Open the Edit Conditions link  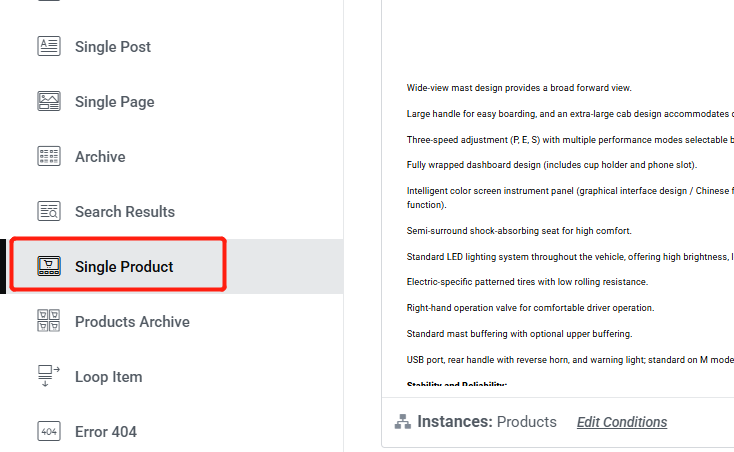coord(622,422)
